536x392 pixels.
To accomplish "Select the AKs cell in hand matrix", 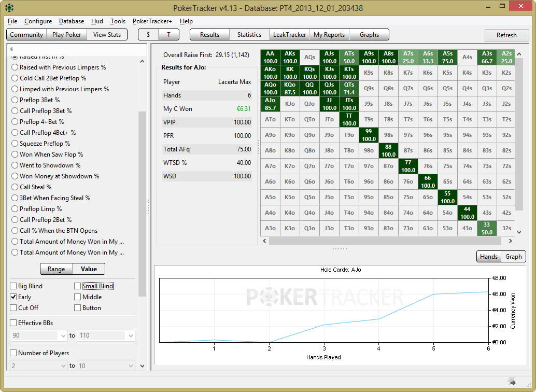I will 290,58.
